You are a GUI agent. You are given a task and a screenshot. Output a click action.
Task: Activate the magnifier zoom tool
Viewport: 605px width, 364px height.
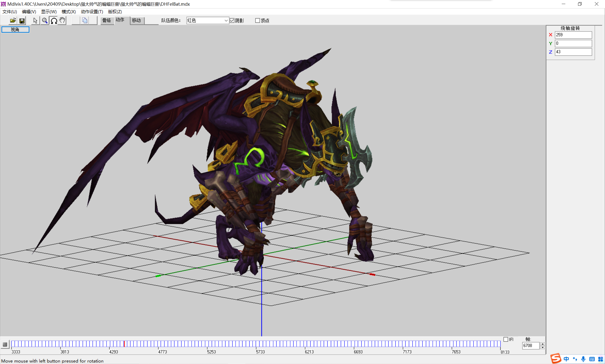coord(45,21)
